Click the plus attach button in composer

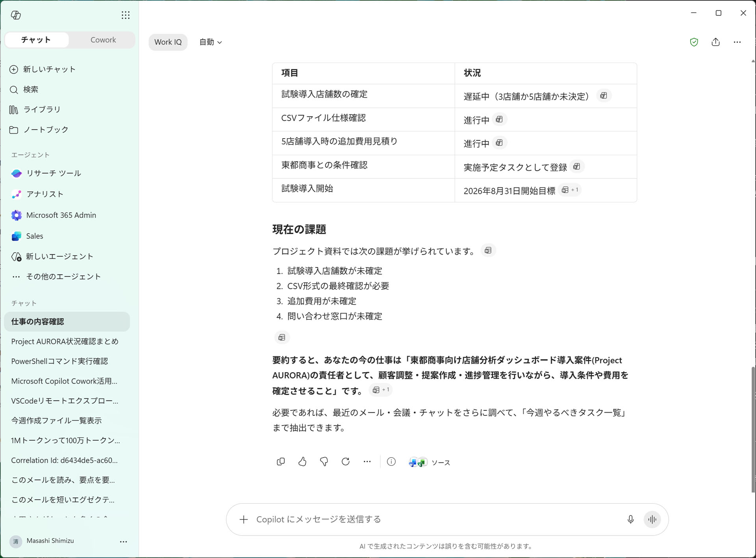click(244, 520)
